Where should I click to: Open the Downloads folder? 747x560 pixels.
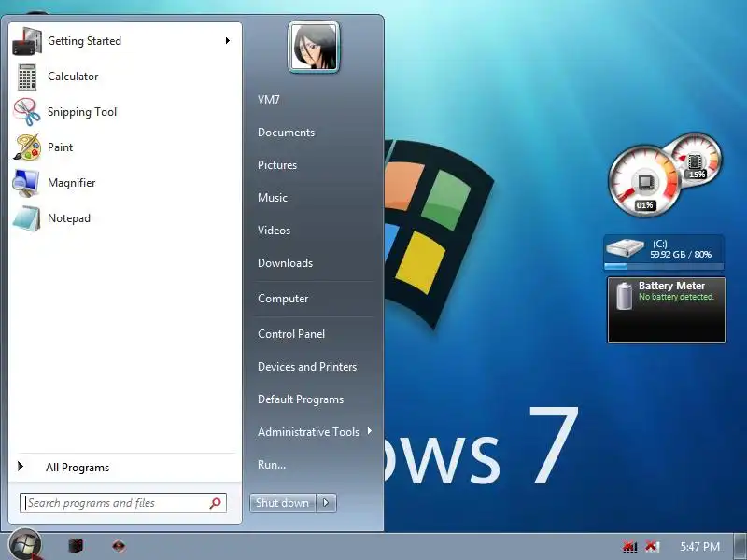pos(286,263)
